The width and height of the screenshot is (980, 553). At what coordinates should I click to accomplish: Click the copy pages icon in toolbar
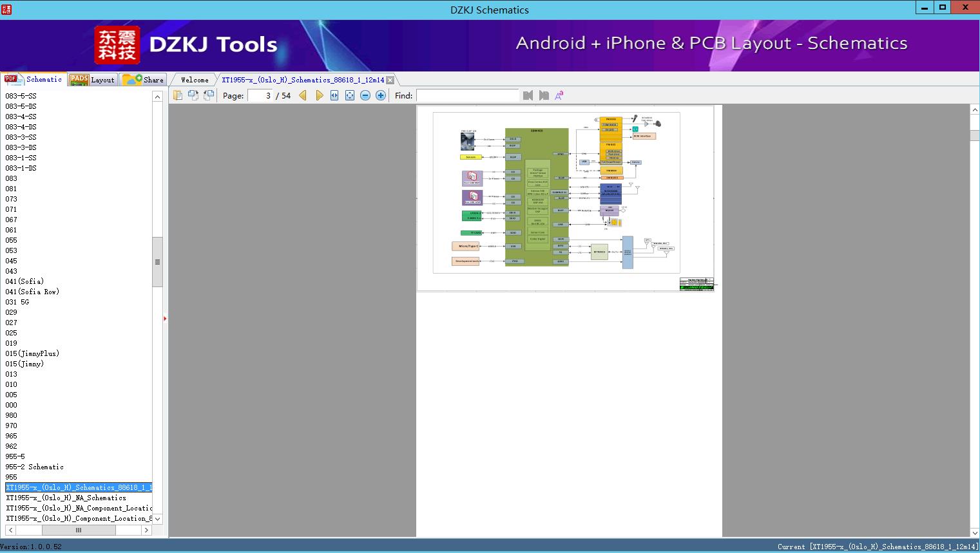178,95
